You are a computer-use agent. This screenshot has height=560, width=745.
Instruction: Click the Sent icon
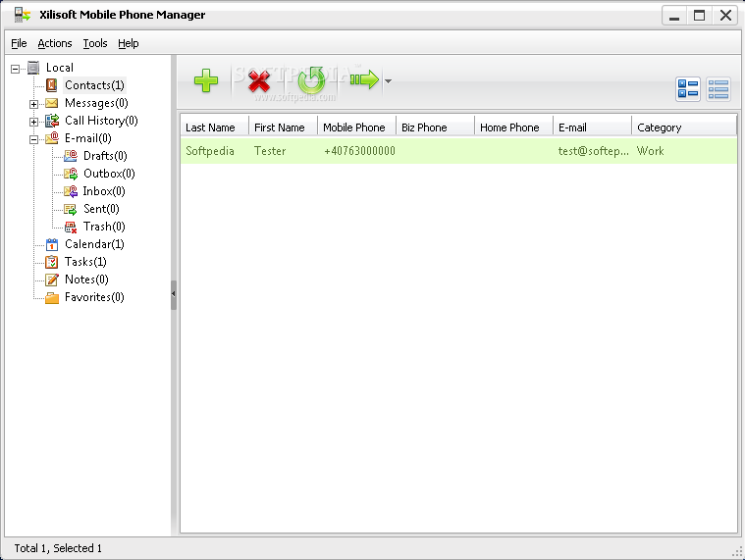click(71, 209)
